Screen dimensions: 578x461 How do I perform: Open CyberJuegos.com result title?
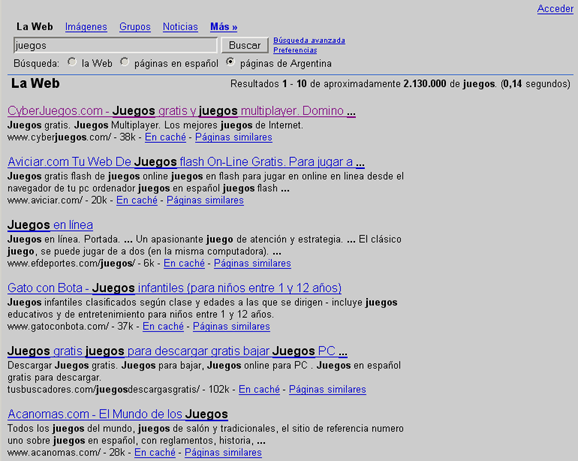click(181, 111)
